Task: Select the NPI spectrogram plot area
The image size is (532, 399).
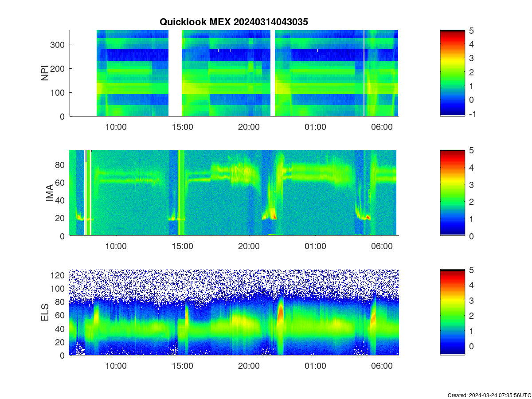Action: point(234,73)
